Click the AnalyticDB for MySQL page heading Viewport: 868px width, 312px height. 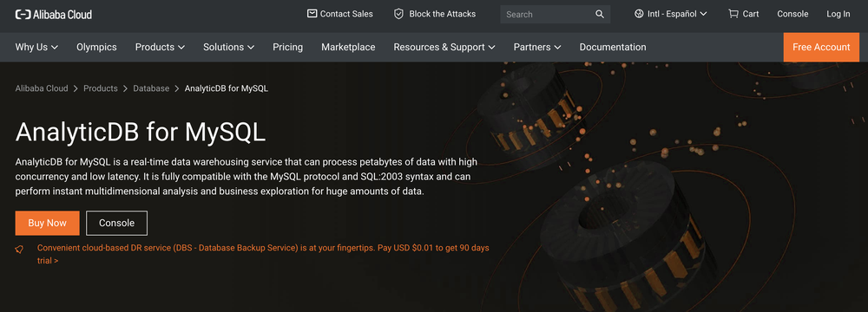141,132
